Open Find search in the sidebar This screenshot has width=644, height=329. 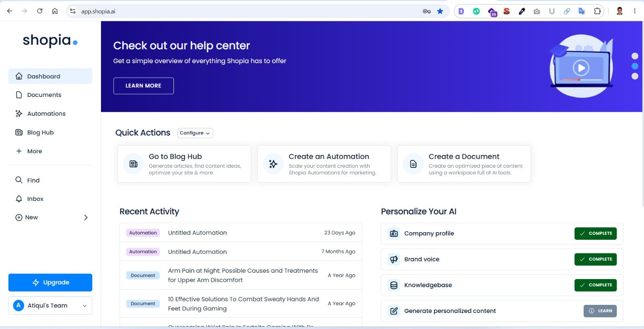click(x=50, y=180)
